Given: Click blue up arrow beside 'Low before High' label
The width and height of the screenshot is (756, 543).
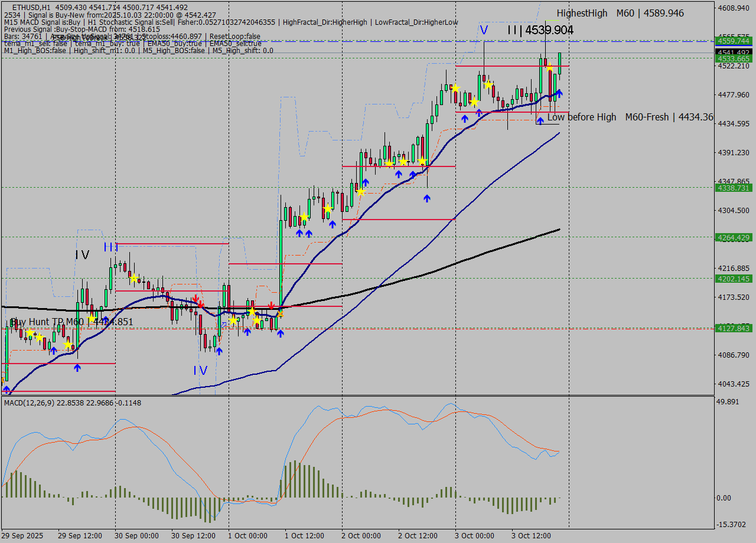Looking at the screenshot, I should [540, 121].
